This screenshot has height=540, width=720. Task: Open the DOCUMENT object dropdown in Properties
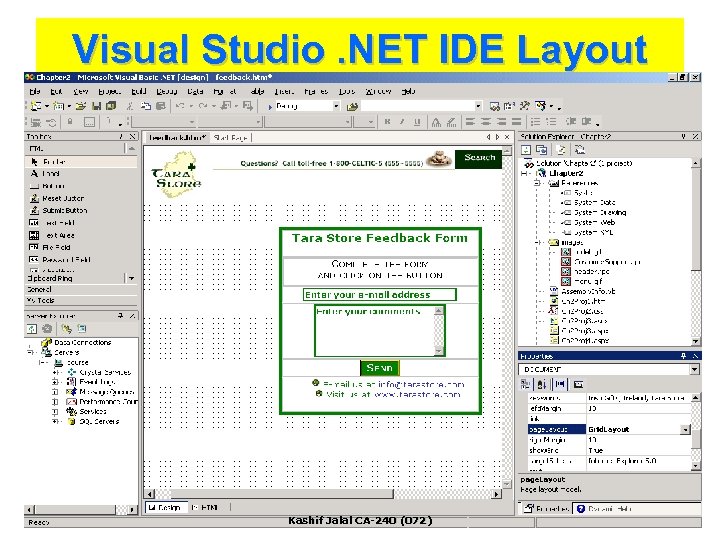[694, 369]
